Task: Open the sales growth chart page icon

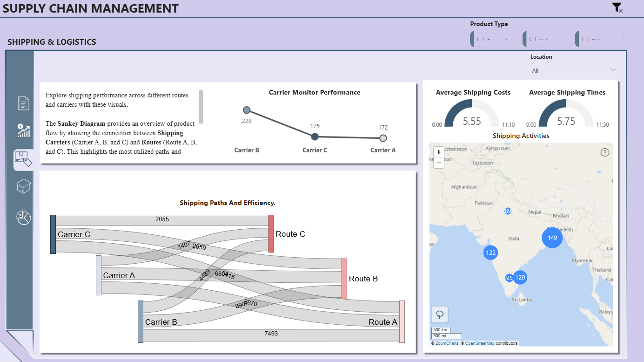Action: tap(23, 130)
